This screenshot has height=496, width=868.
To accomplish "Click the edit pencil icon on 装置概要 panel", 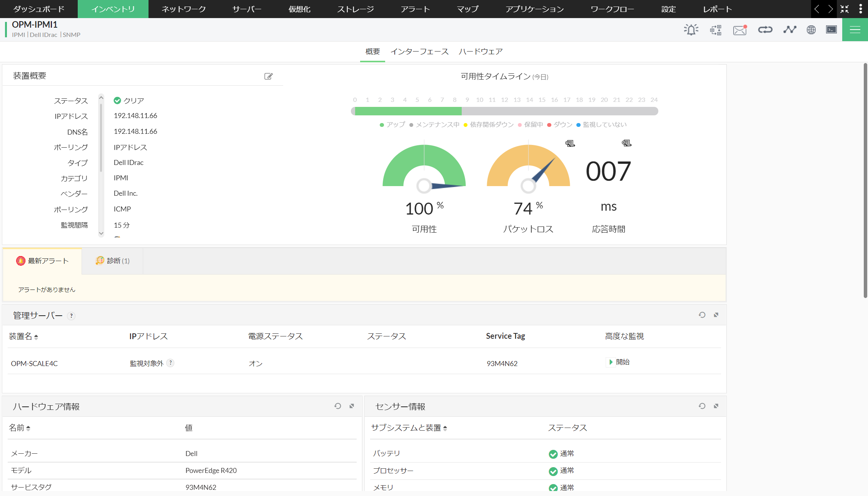I will click(269, 76).
